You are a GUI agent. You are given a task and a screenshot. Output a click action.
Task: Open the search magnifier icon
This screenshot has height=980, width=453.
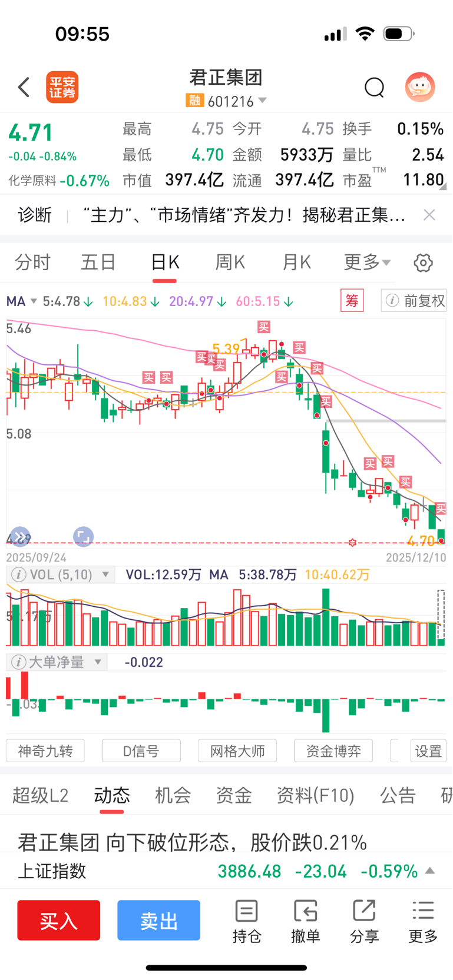click(x=374, y=88)
